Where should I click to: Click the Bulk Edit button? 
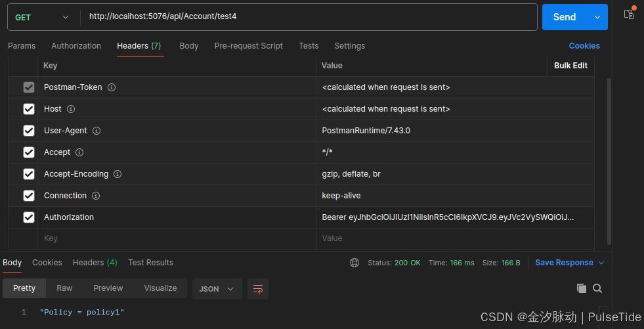click(x=570, y=66)
